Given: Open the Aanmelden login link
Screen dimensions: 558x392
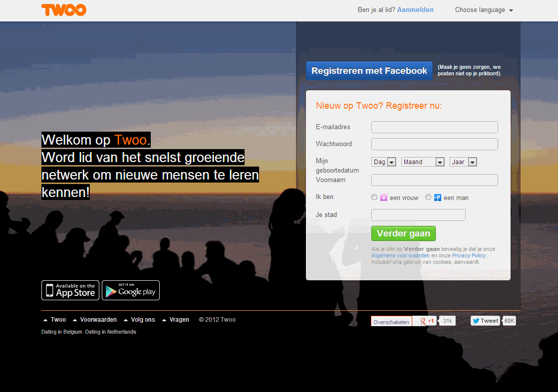Looking at the screenshot, I should pos(415,10).
